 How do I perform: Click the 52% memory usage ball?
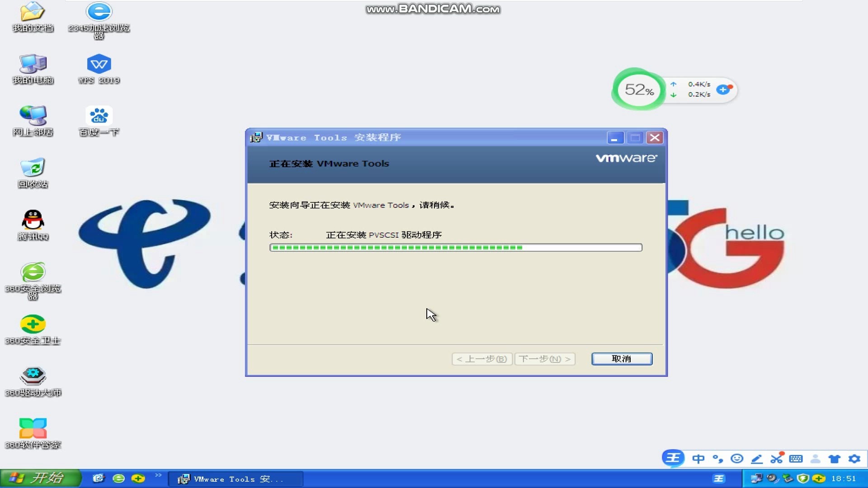point(639,89)
